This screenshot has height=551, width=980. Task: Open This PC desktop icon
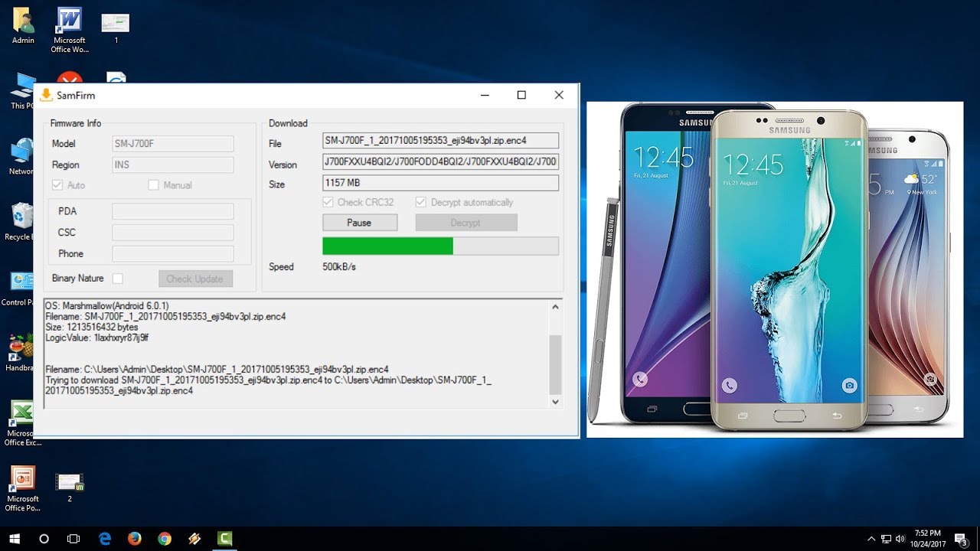[x=21, y=92]
